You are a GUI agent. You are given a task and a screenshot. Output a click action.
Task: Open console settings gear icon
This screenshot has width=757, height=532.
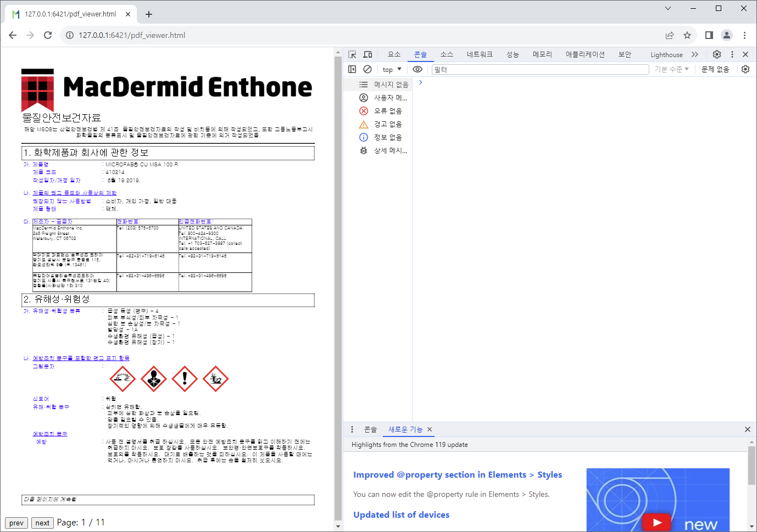[745, 69]
